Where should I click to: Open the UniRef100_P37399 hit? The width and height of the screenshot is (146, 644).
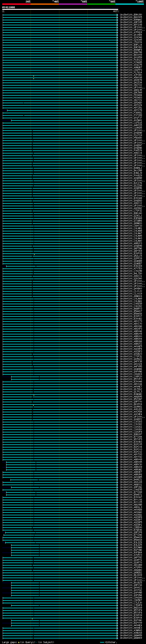click(131, 116)
